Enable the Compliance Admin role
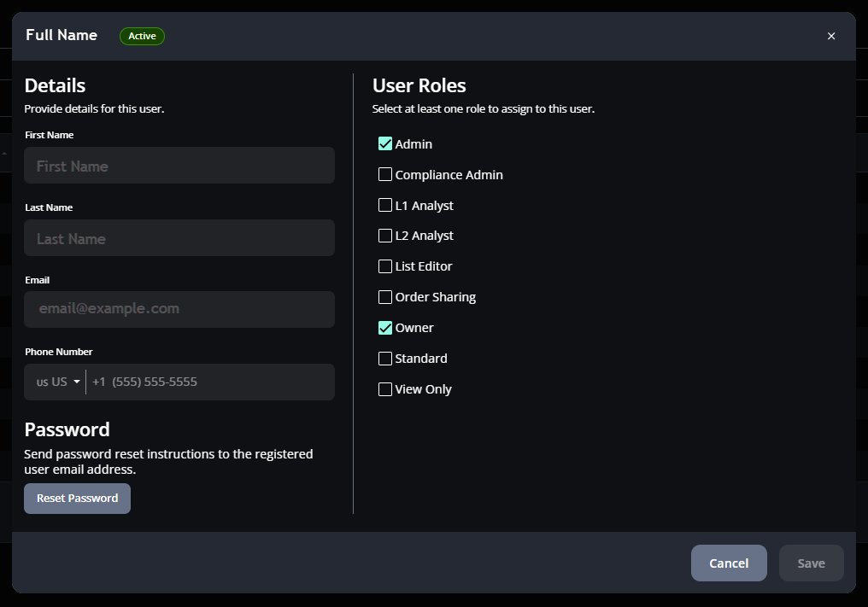 [385, 174]
